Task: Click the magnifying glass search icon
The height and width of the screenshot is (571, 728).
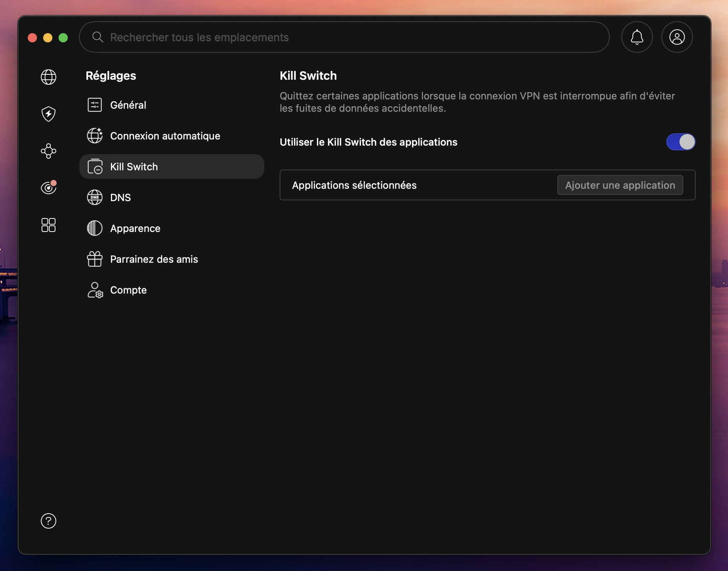Action: pos(98,37)
